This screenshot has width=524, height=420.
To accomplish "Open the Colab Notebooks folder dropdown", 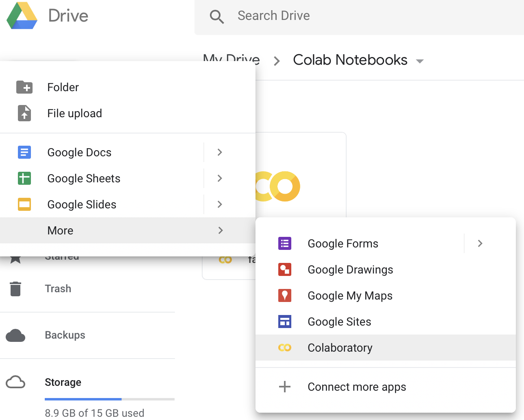I will (x=420, y=61).
